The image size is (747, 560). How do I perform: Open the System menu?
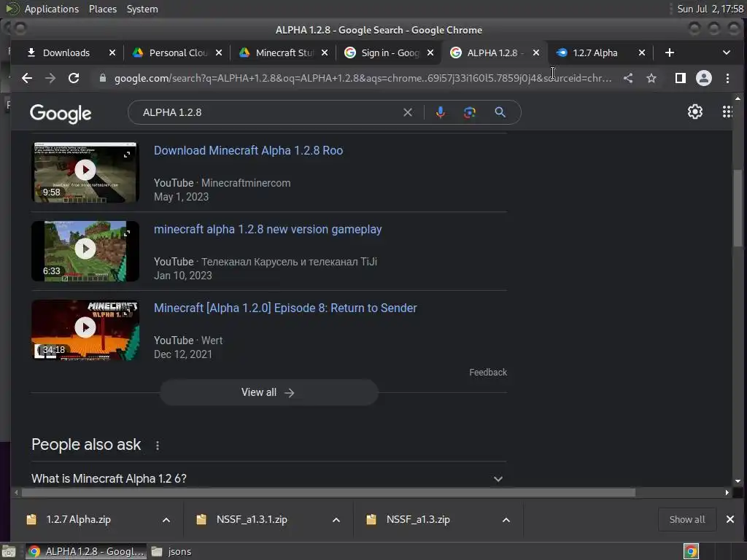pyautogui.click(x=142, y=9)
